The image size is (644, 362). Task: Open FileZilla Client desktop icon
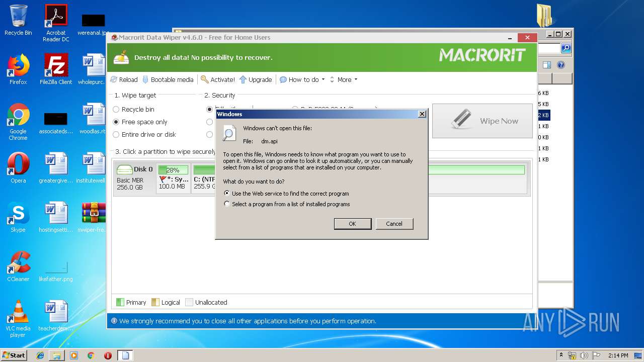(56, 69)
